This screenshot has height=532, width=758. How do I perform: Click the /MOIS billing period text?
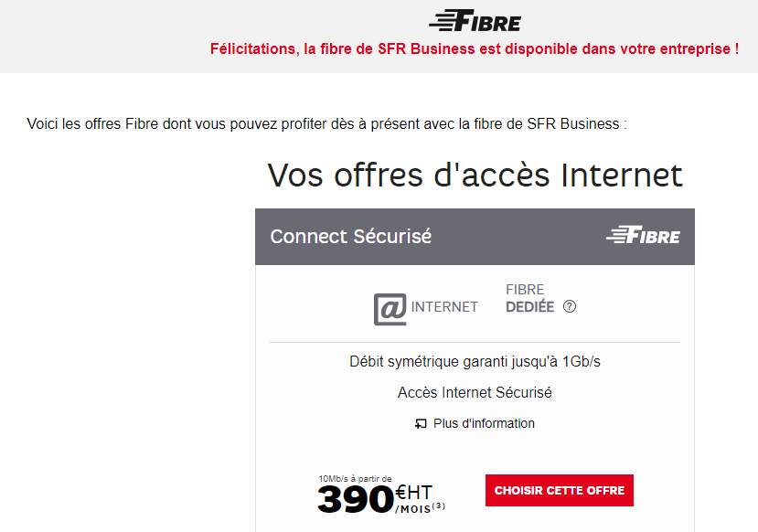point(413,508)
